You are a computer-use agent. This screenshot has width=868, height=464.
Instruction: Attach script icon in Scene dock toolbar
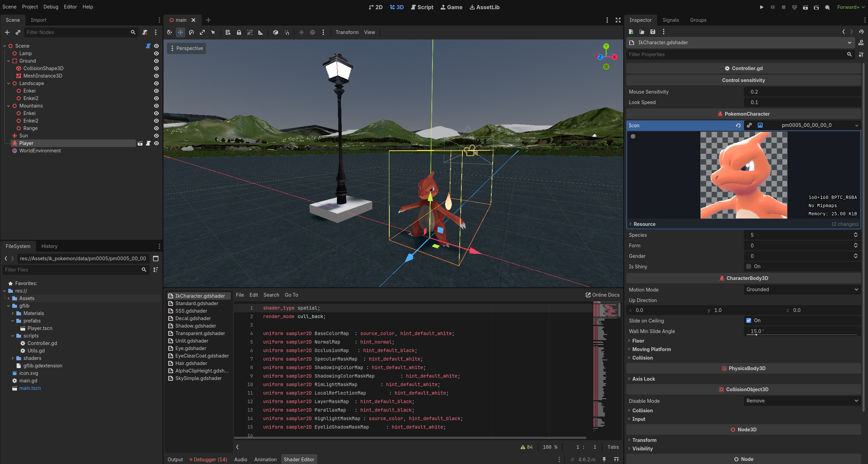click(x=145, y=32)
